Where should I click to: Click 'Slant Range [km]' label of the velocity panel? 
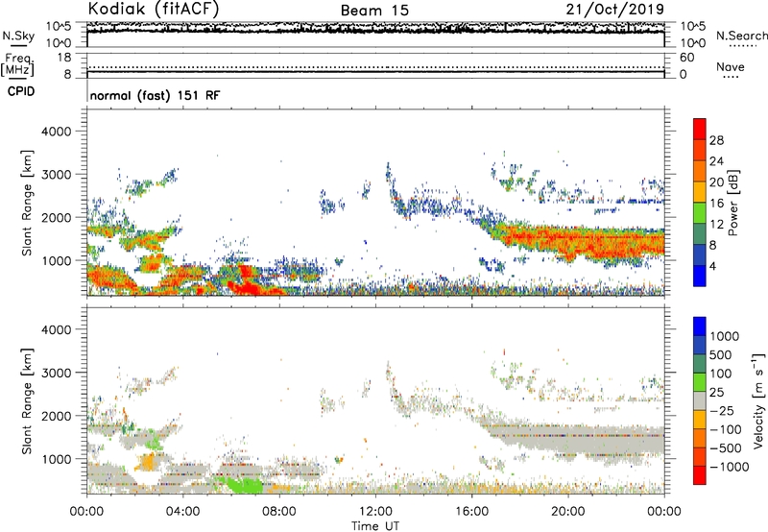click(27, 401)
